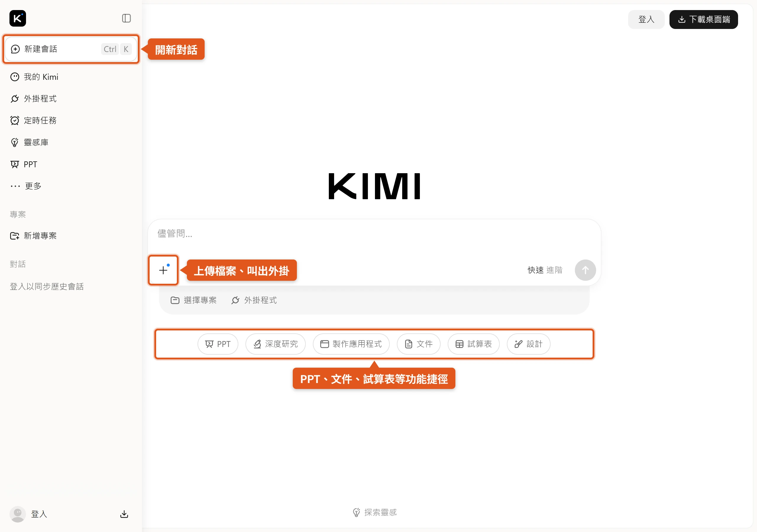Click 外掛程式 below the input box
Image resolution: width=757 pixels, height=532 pixels.
point(254,300)
